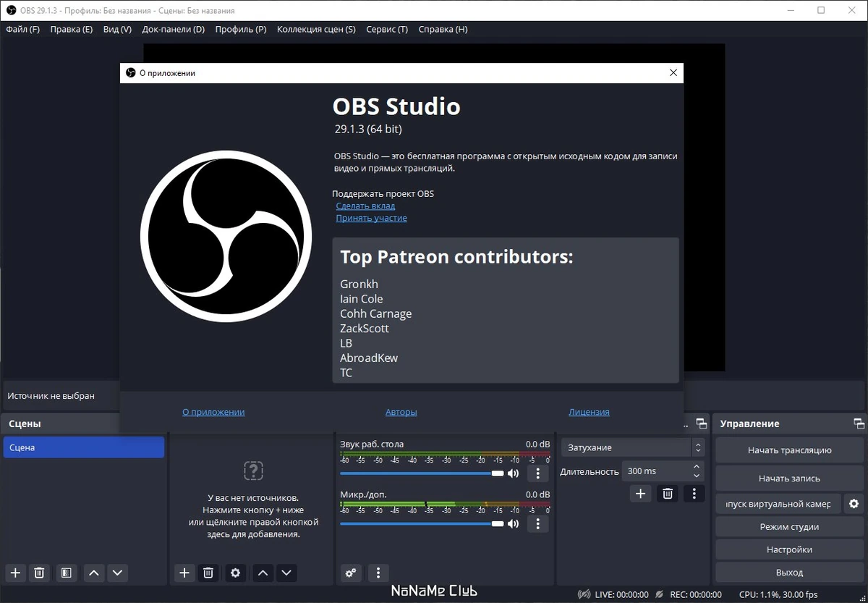Open Коллекция сцен (S) menu

coord(316,29)
